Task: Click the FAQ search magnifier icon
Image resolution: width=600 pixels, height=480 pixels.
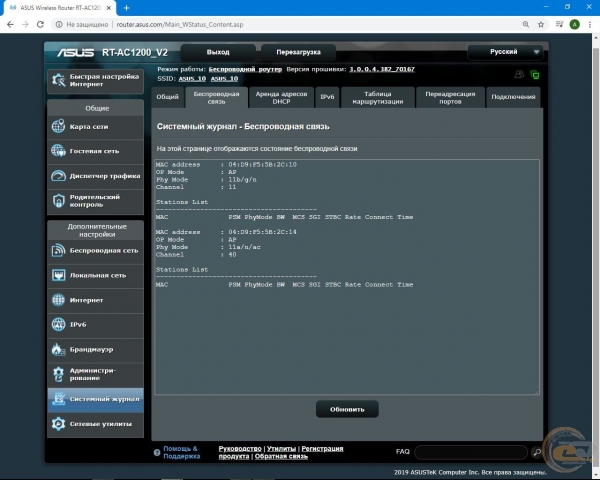Action: (537, 452)
